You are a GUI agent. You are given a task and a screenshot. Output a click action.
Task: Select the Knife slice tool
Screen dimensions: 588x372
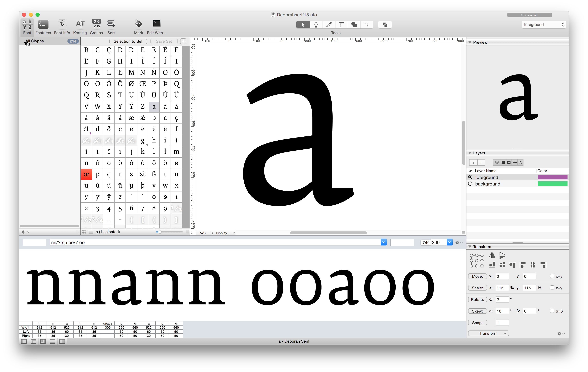(329, 25)
